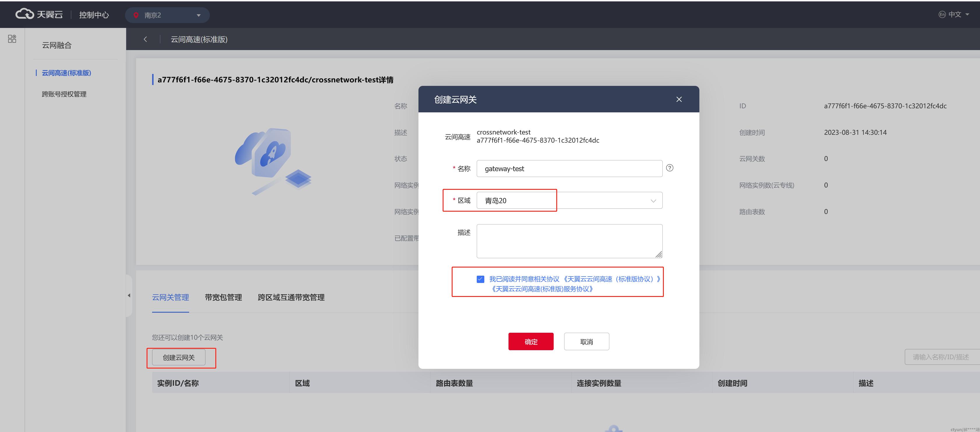Expand the 区域 青岛20 dropdown
Screen dimensions: 980x432
coord(569,200)
